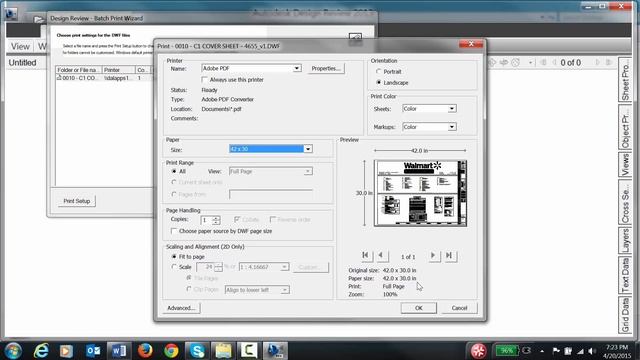Viewport: 640px width, 360px height.
Task: Select the All print range option
Action: 174,171
